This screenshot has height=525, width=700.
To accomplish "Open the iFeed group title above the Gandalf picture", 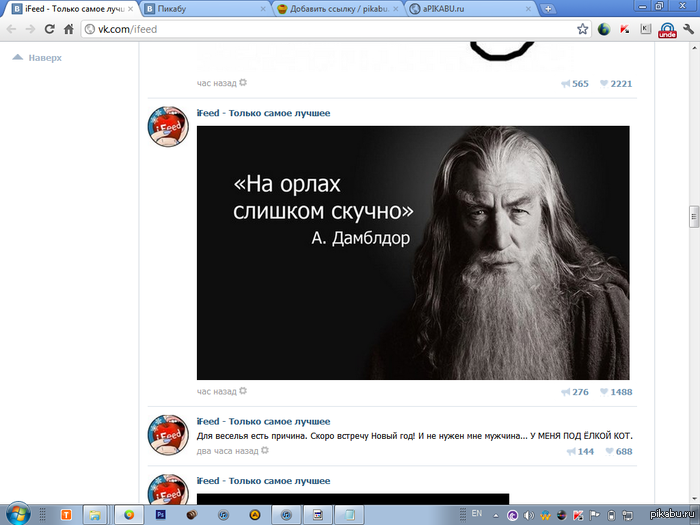I will 263,113.
